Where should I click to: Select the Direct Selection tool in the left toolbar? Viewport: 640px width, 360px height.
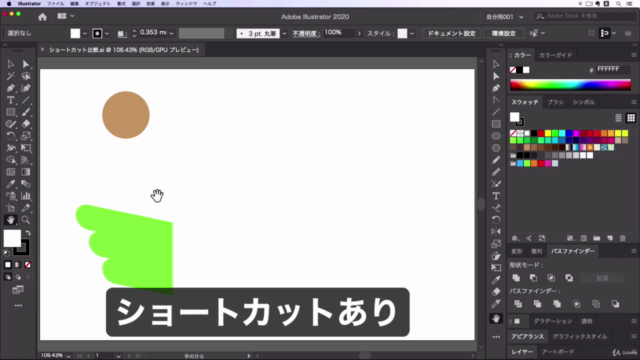[x=26, y=64]
